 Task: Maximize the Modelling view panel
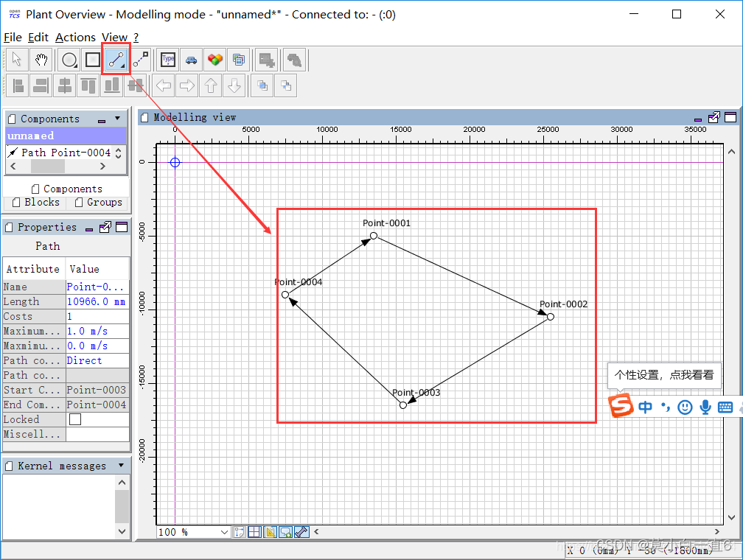tap(730, 117)
